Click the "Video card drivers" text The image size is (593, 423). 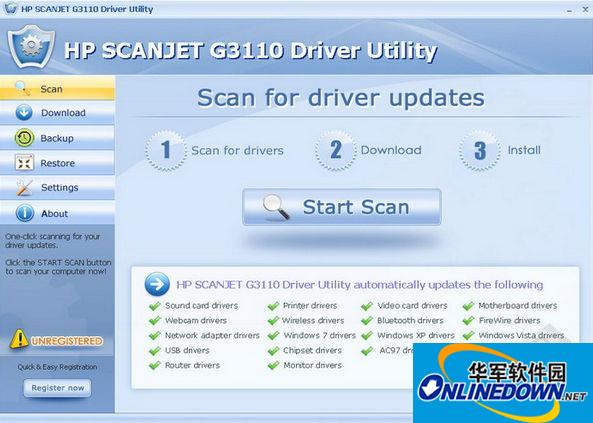[412, 305]
